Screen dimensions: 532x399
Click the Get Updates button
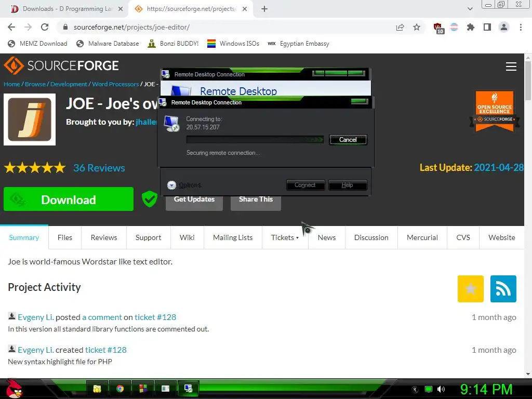coord(194,203)
